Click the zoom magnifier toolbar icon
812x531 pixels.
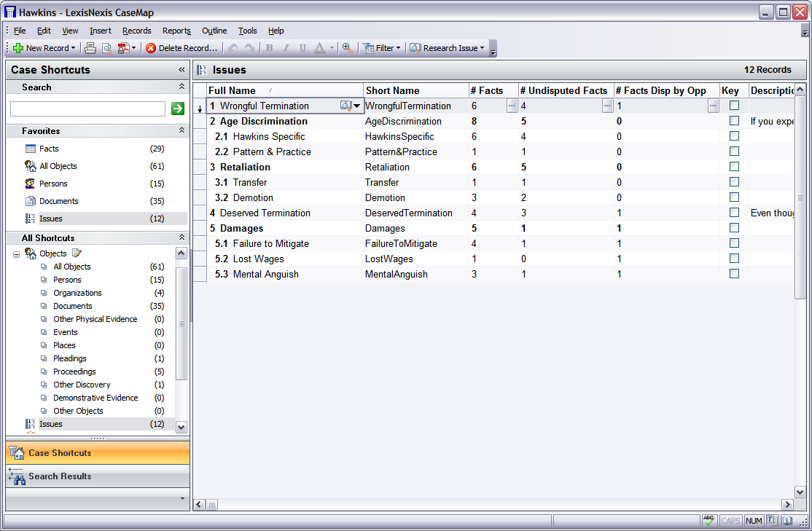(348, 48)
